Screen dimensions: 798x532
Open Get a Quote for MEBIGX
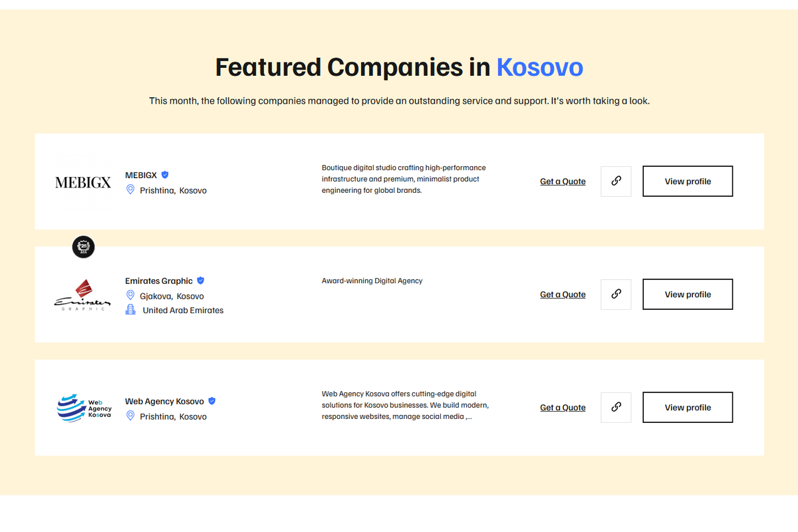563,181
